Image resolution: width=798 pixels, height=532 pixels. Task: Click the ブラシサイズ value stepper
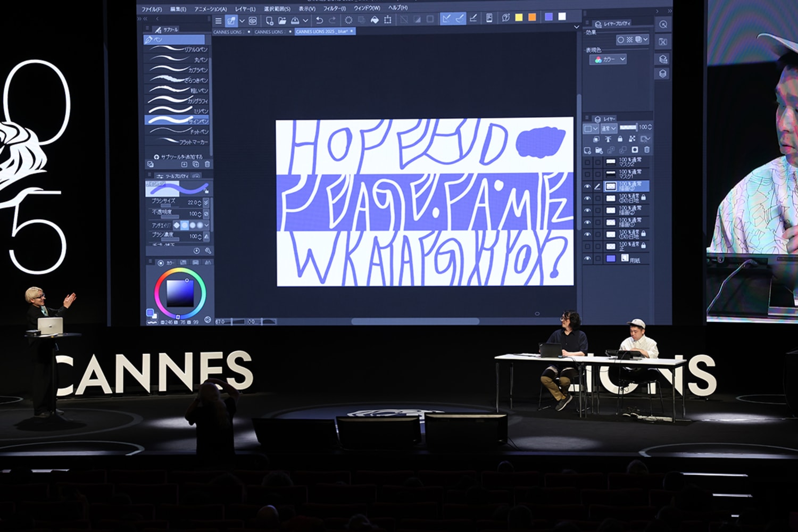(x=199, y=203)
